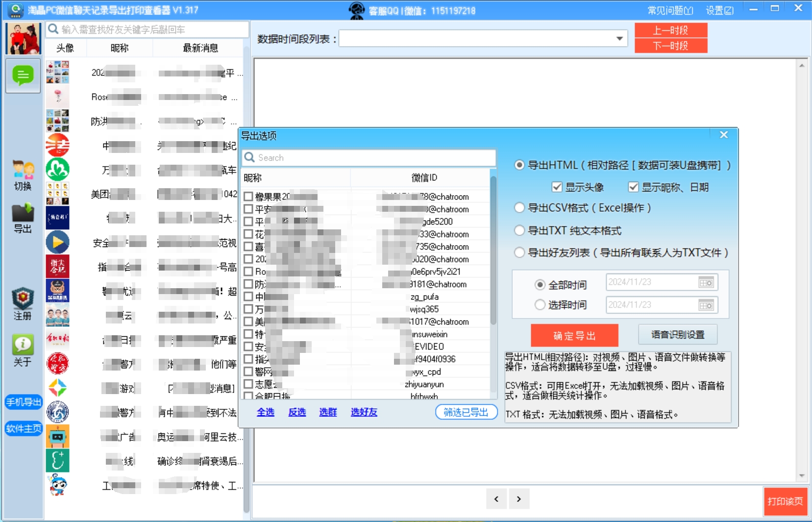Click 筛选已导出 button
This screenshot has width=812, height=522.
[x=466, y=412]
